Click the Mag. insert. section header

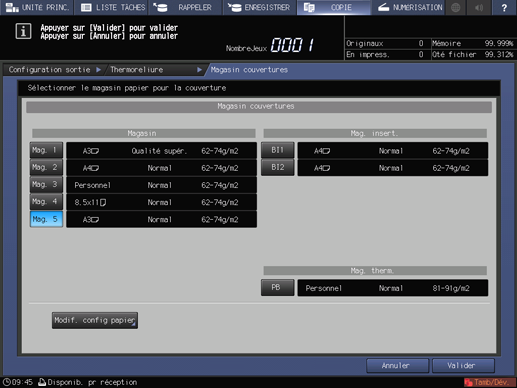[375, 133]
